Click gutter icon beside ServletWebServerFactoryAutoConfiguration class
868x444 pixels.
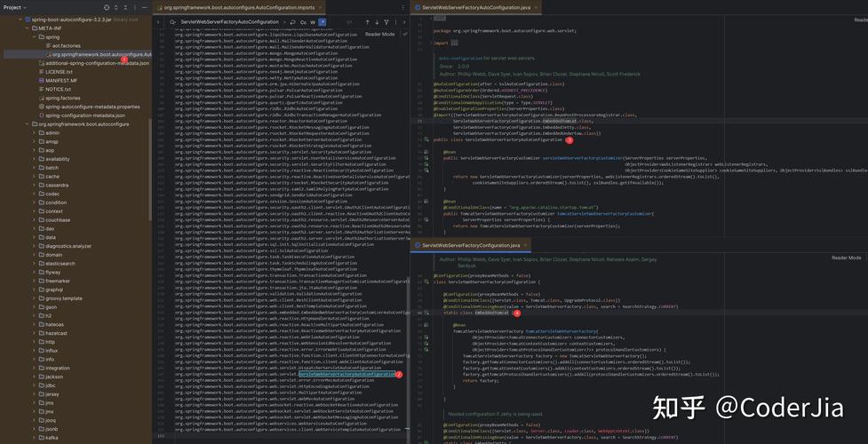[426, 140]
